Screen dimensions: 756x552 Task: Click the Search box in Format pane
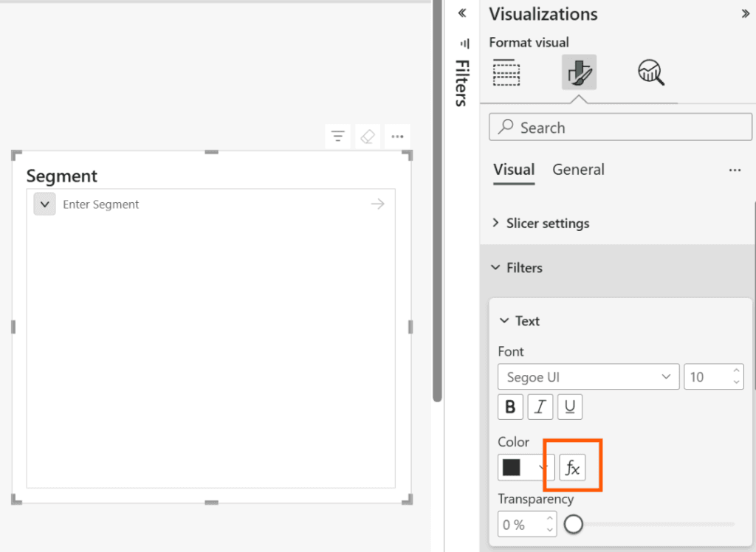coord(620,128)
